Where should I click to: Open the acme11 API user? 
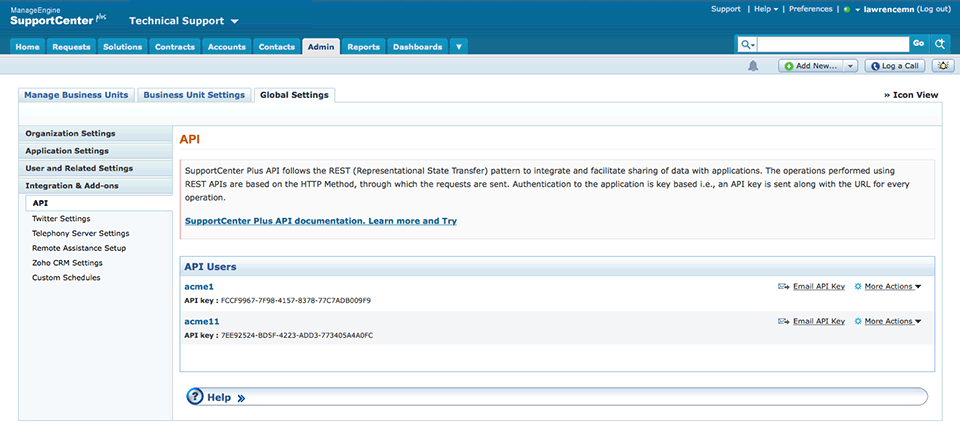pyautogui.click(x=202, y=321)
